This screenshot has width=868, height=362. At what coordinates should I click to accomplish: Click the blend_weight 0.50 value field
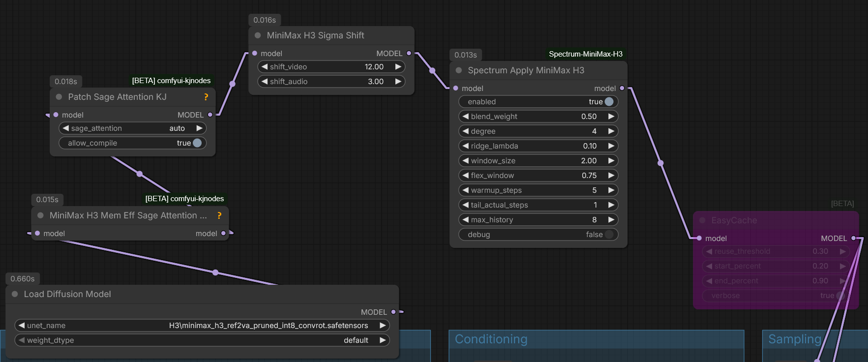pos(589,116)
